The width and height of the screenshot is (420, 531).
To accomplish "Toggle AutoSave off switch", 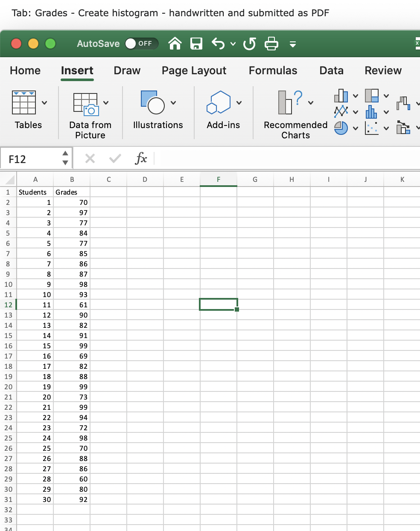I will [141, 44].
